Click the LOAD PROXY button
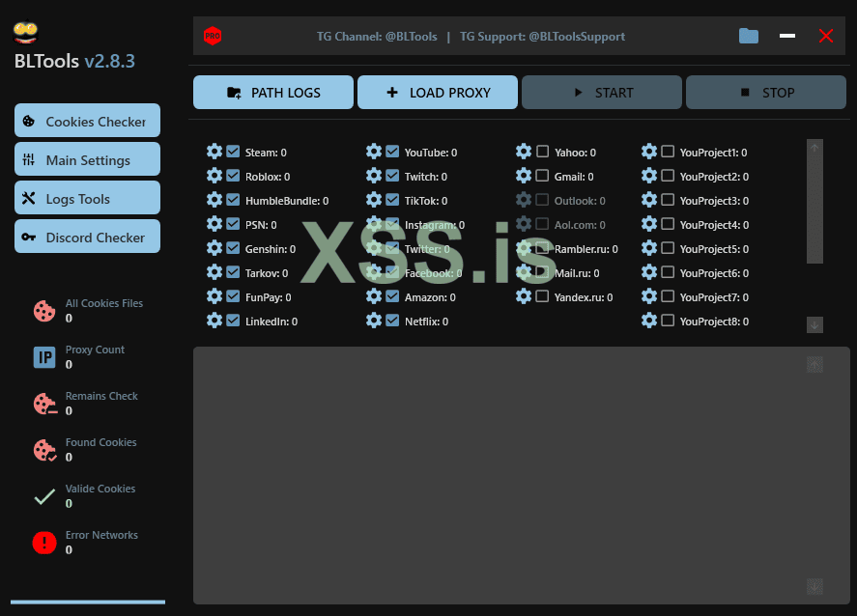Image resolution: width=857 pixels, height=616 pixels. tap(439, 93)
